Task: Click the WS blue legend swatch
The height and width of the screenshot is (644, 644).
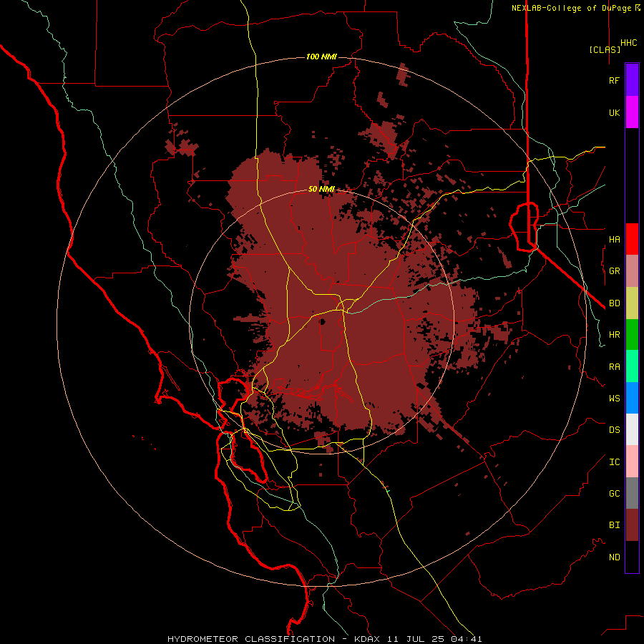Action: 632,398
